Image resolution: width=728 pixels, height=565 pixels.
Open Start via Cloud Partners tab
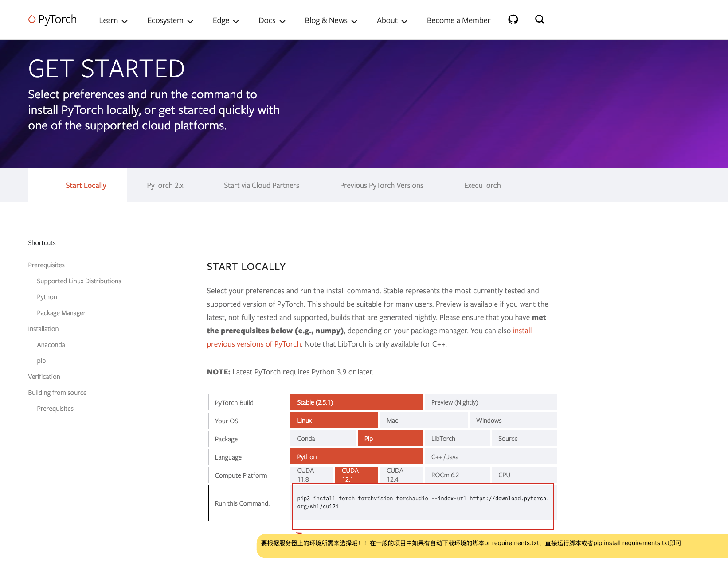tap(262, 185)
